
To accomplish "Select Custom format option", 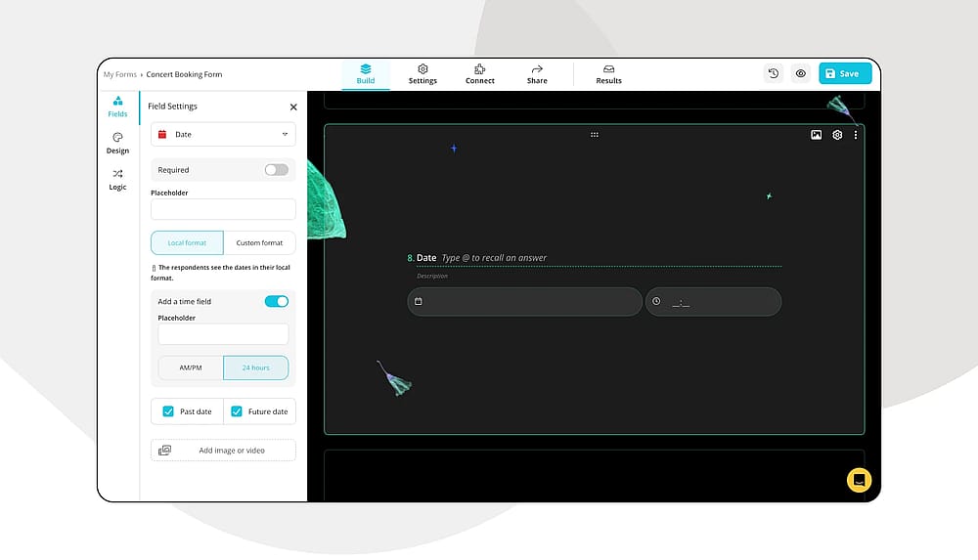I will 259,242.
